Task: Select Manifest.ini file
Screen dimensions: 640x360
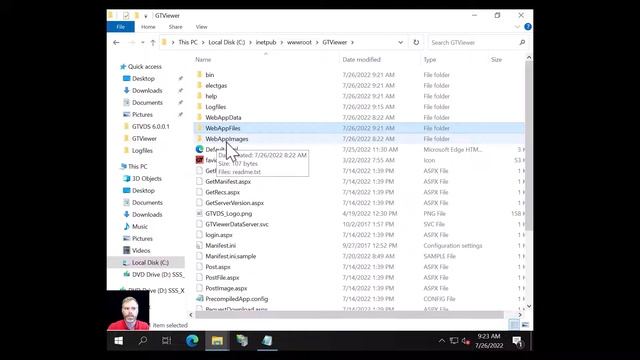Action: tap(220, 246)
